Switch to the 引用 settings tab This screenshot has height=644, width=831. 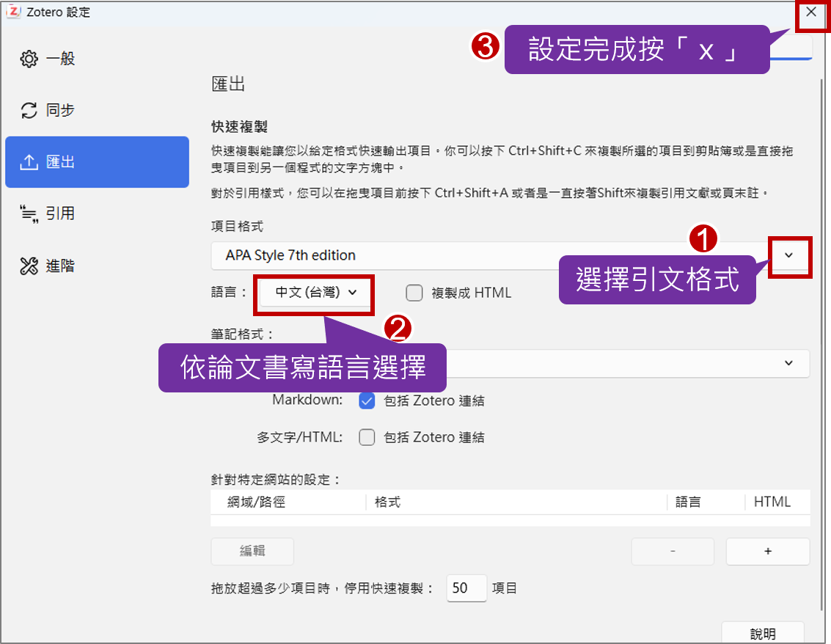tap(60, 213)
